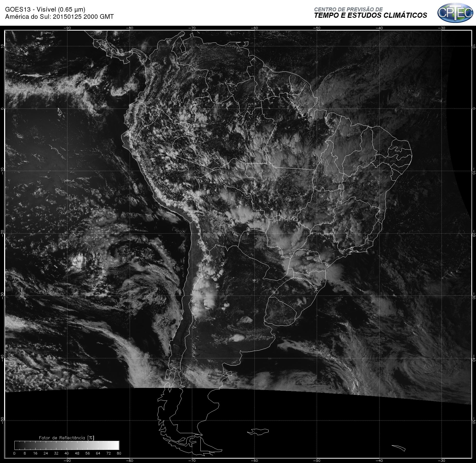The image size is (476, 463).
Task: Click the '-40' latitude label on the left axis
Action: (2, 358)
